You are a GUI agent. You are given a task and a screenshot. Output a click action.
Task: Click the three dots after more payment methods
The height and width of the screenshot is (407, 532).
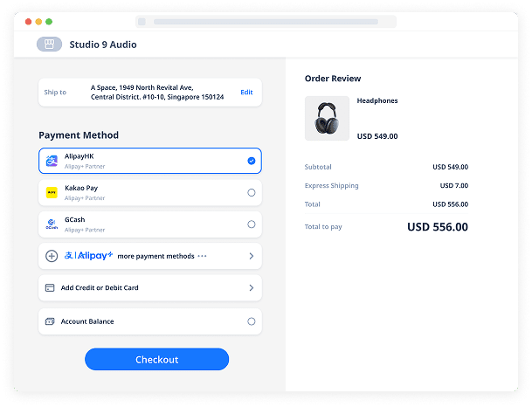[202, 256]
